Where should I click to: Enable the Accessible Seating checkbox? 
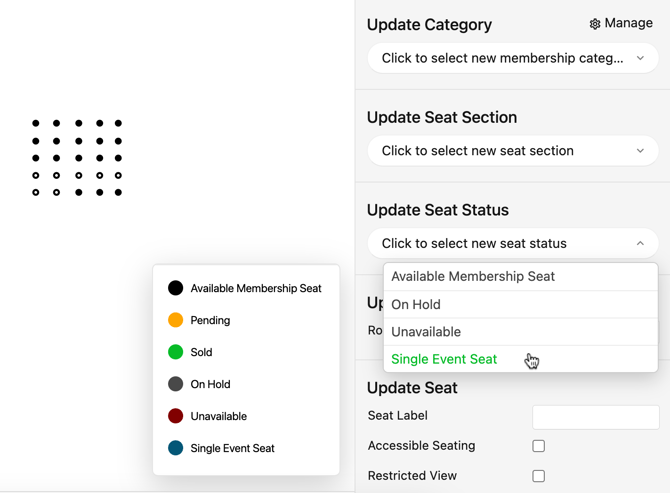tap(539, 446)
